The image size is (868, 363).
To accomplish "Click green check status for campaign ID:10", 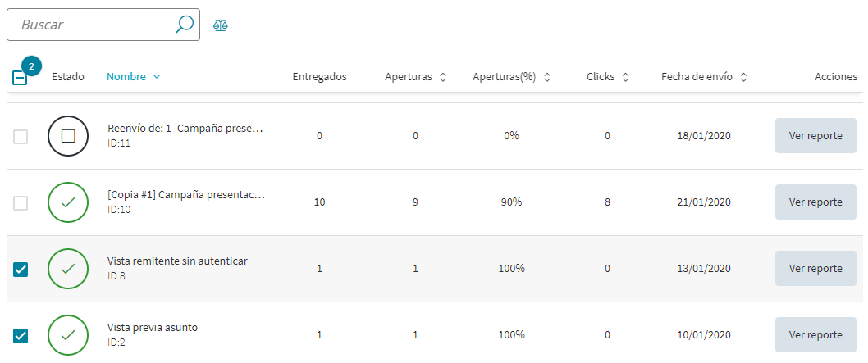I will [x=68, y=202].
